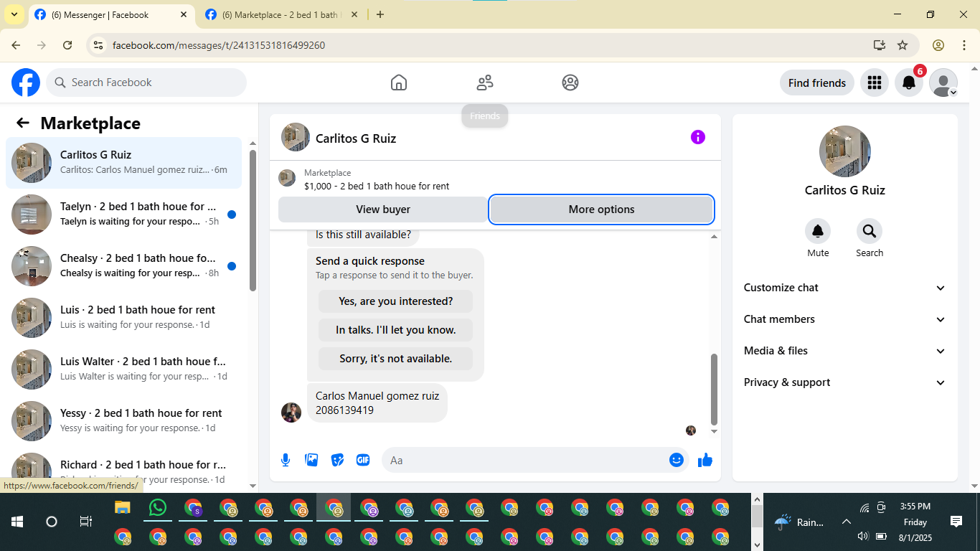Go to the Home feed icon
This screenshot has width=980, height=551.
399,83
